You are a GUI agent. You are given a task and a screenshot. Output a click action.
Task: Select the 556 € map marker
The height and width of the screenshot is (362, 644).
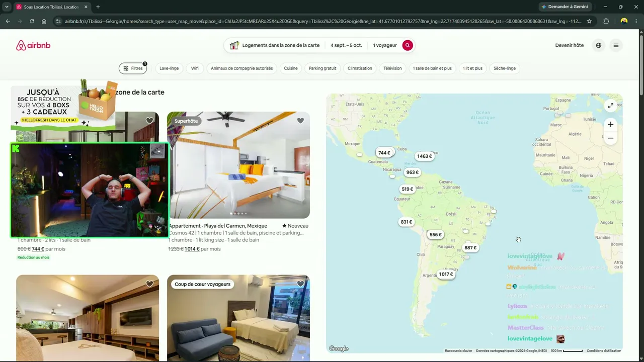(436, 235)
